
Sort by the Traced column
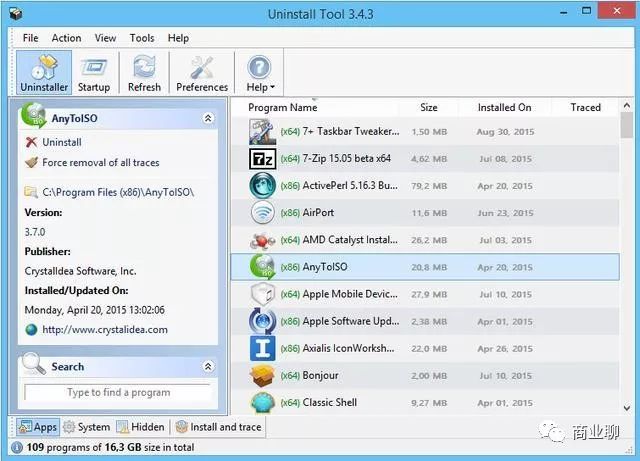[x=585, y=107]
